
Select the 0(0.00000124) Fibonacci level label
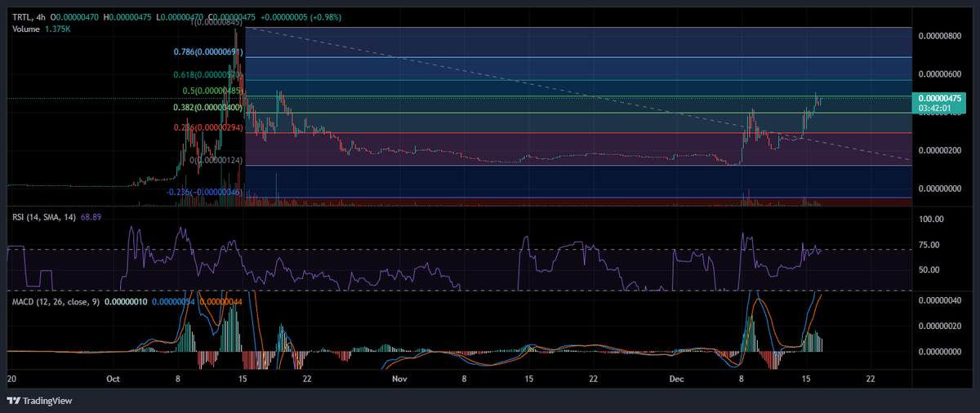click(x=216, y=160)
